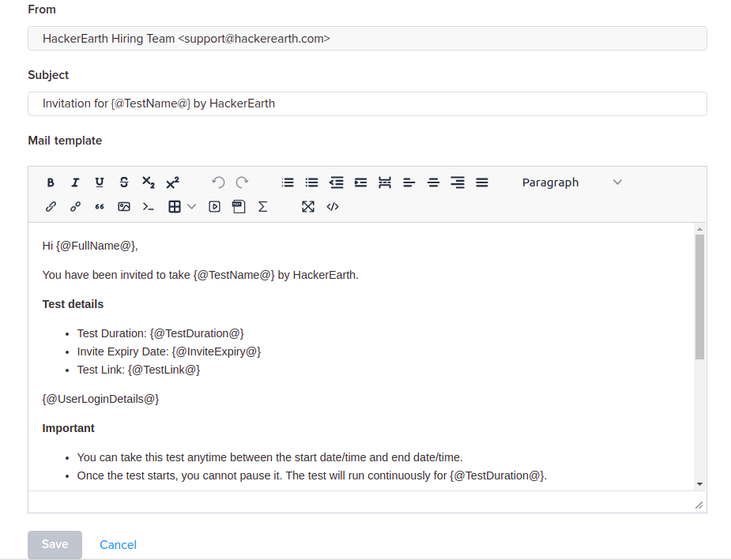
Task: Insert media video icon
Action: pos(214,207)
